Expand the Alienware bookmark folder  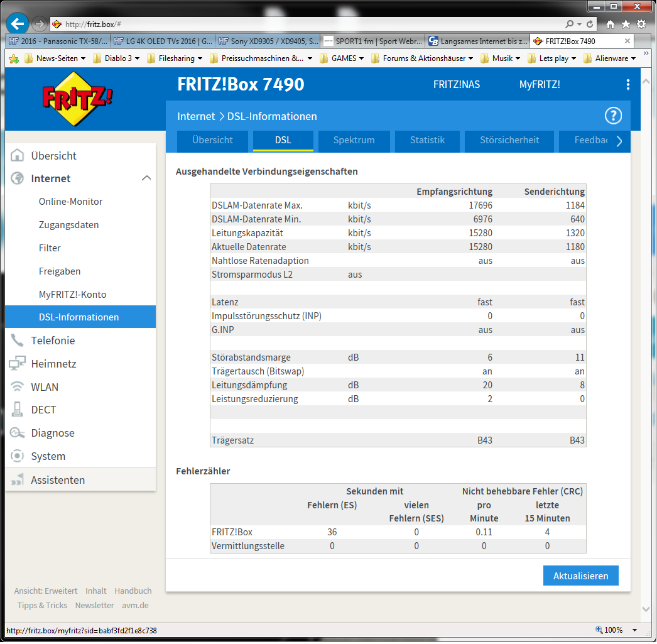click(610, 58)
